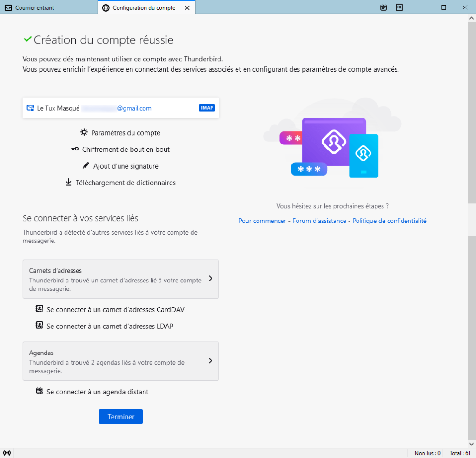Click the Le Tux Masqué account name
Screen dimensions: 476x458
[x=58, y=108]
